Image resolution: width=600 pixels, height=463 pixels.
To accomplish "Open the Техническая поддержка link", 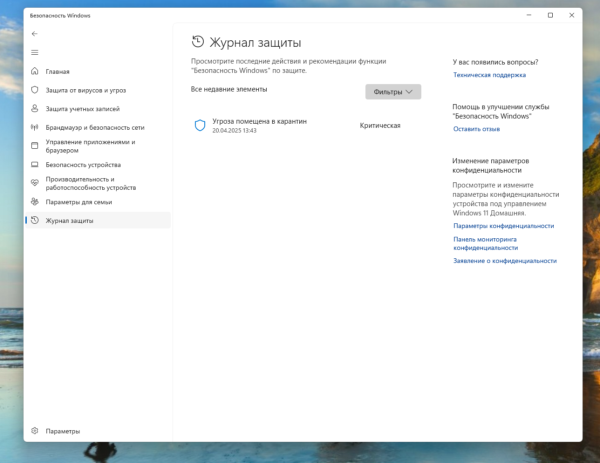I will (489, 75).
